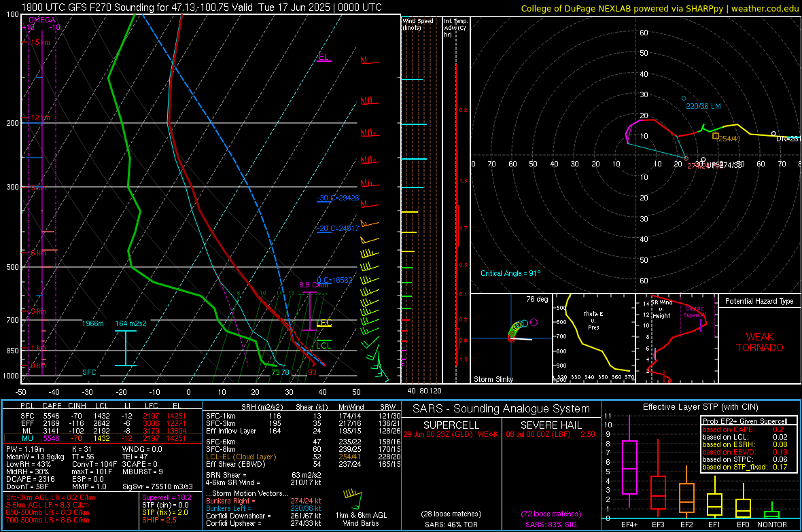Click the Storm Slinky panel label
The image size is (802, 532).
[x=493, y=379]
